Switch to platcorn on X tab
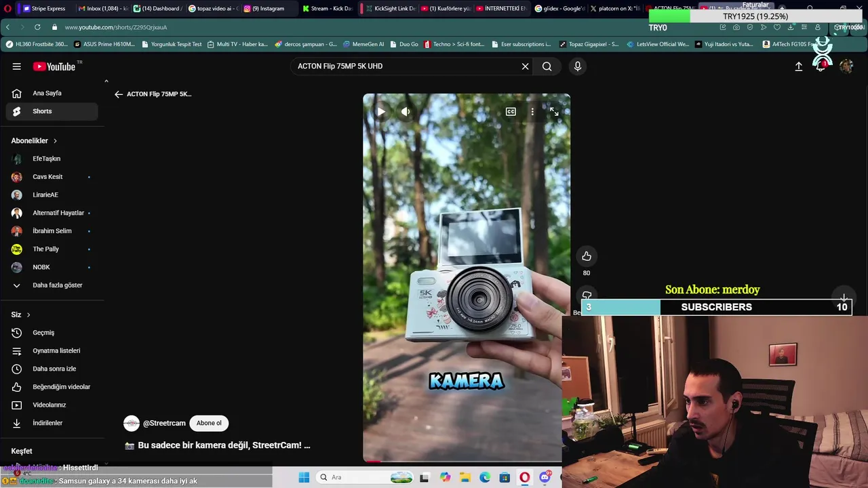This screenshot has width=868, height=488. tap(614, 8)
